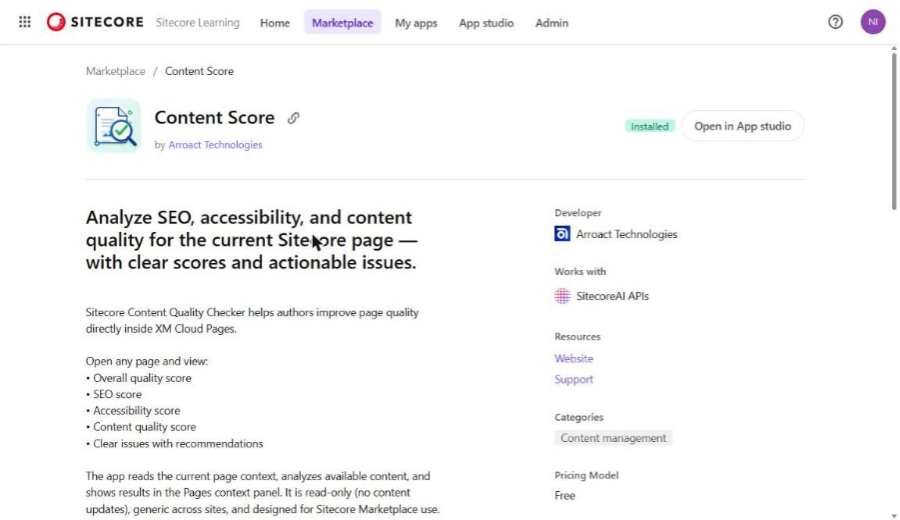Click the Content management category tag
Image resolution: width=900 pixels, height=520 pixels.
(x=613, y=438)
